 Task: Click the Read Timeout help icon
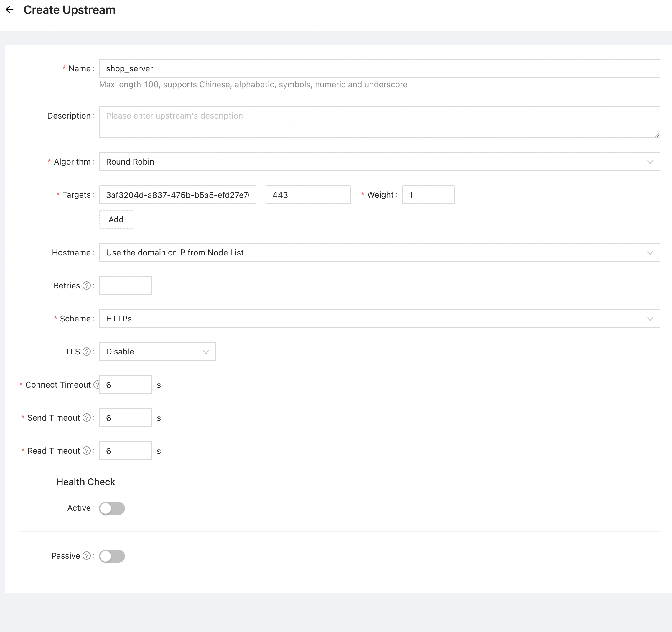tap(87, 451)
